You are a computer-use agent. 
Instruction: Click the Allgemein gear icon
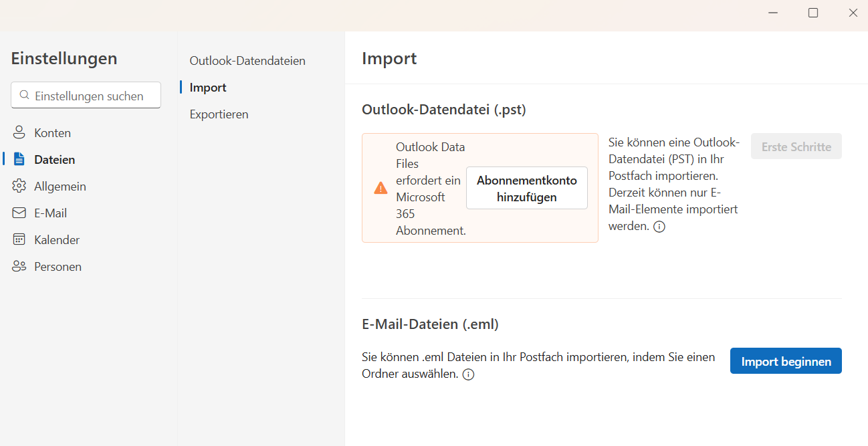pos(19,186)
